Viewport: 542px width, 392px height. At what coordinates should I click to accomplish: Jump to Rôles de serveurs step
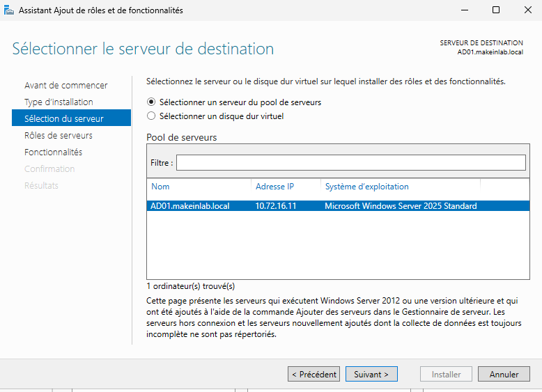click(x=59, y=136)
